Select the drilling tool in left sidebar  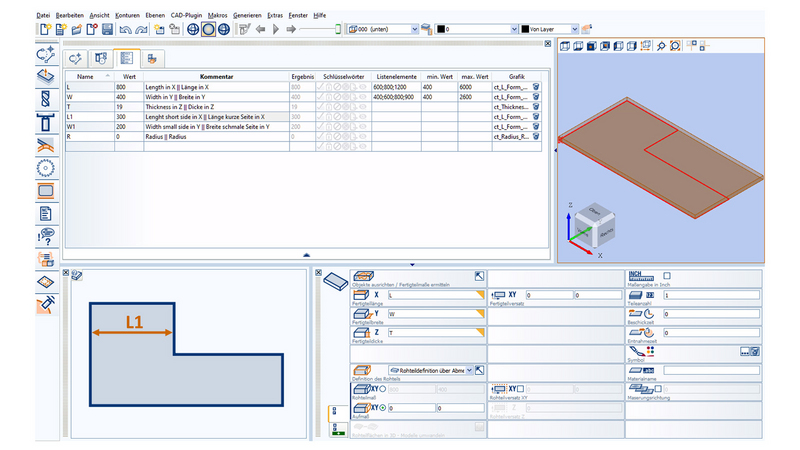coord(45,99)
